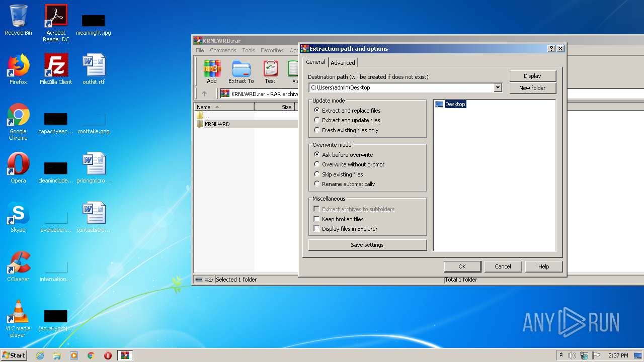The image size is (644, 362).
Task: Click the Add toolbar icon in WinRAR
Action: click(x=212, y=72)
